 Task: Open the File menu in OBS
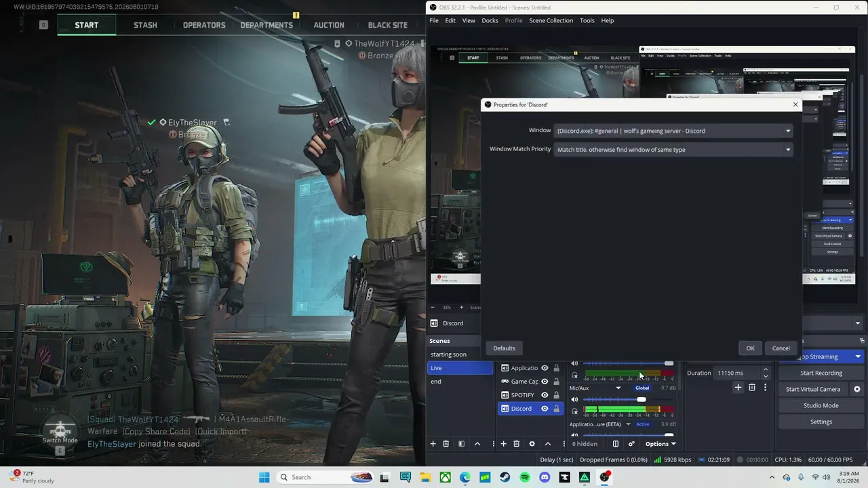coord(434,20)
